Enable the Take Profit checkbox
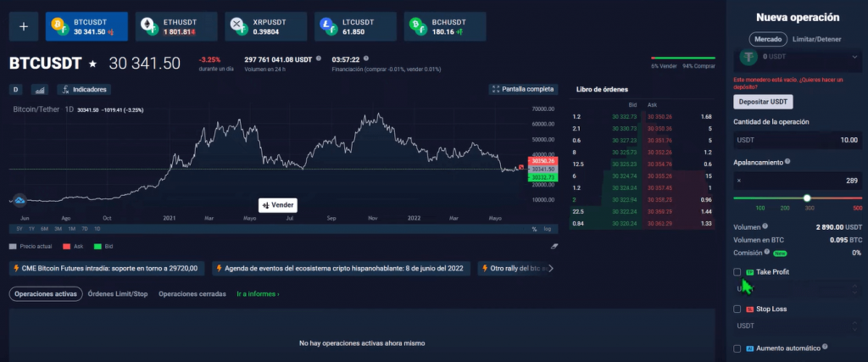 pos(737,272)
